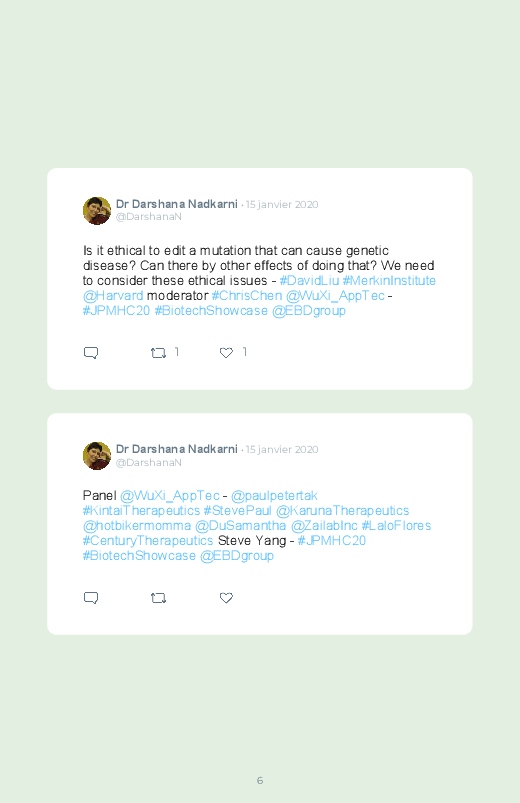Open @WuXi_AppTec mention in the first tweet
Image resolution: width=520 pixels, height=803 pixels.
[x=335, y=295]
